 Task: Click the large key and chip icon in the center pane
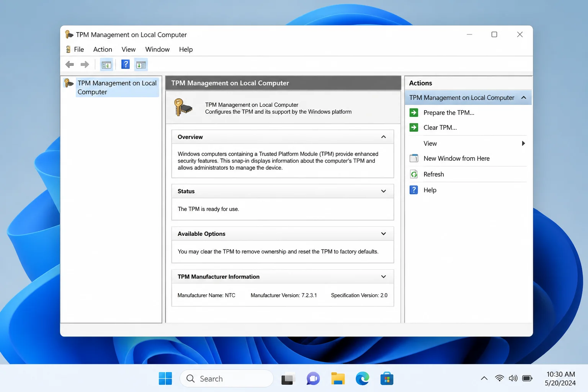pyautogui.click(x=183, y=107)
